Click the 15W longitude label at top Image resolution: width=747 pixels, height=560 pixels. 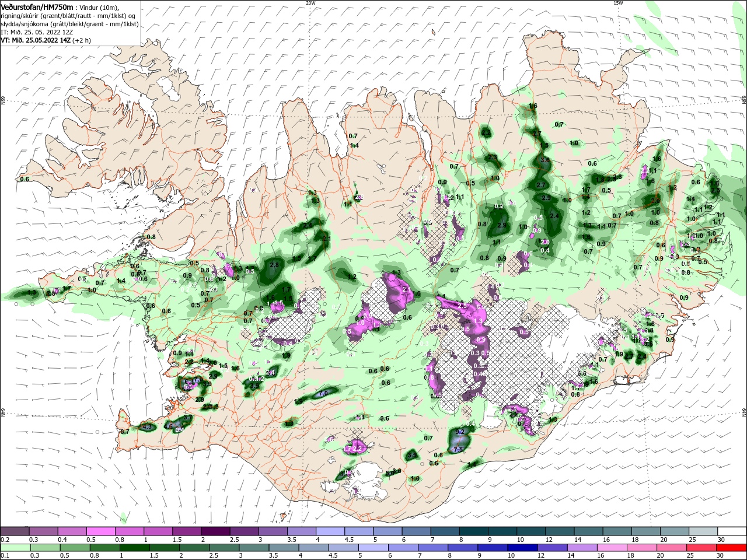(x=618, y=3)
